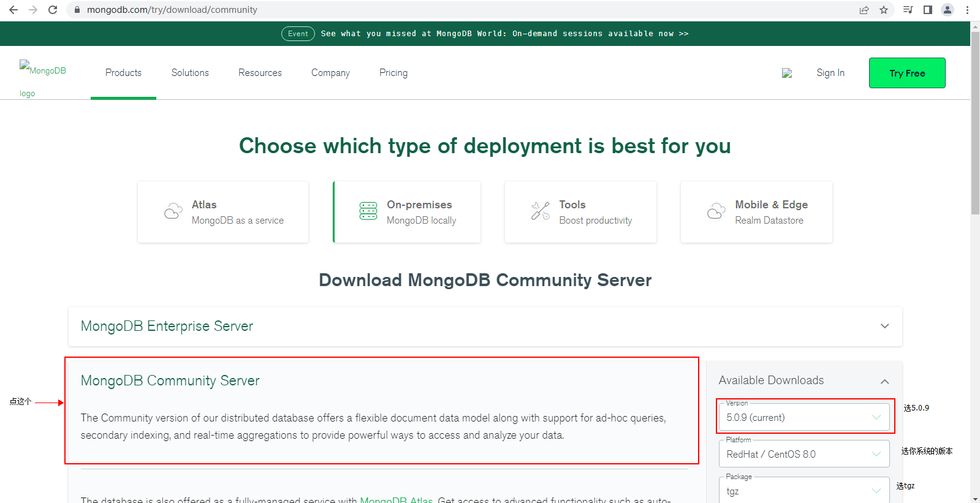The height and width of the screenshot is (503, 980).
Task: Open the Version 5.0.9 dropdown
Action: point(803,417)
